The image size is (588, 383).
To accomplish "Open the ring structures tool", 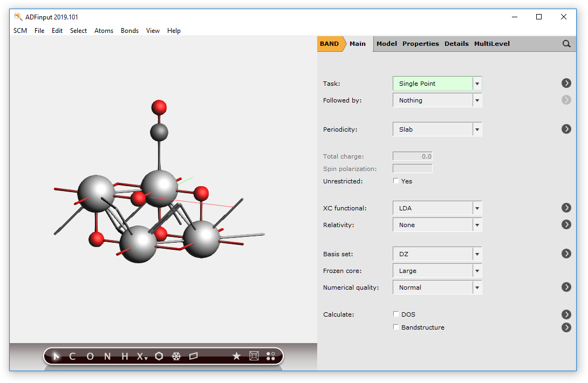I will (x=159, y=356).
